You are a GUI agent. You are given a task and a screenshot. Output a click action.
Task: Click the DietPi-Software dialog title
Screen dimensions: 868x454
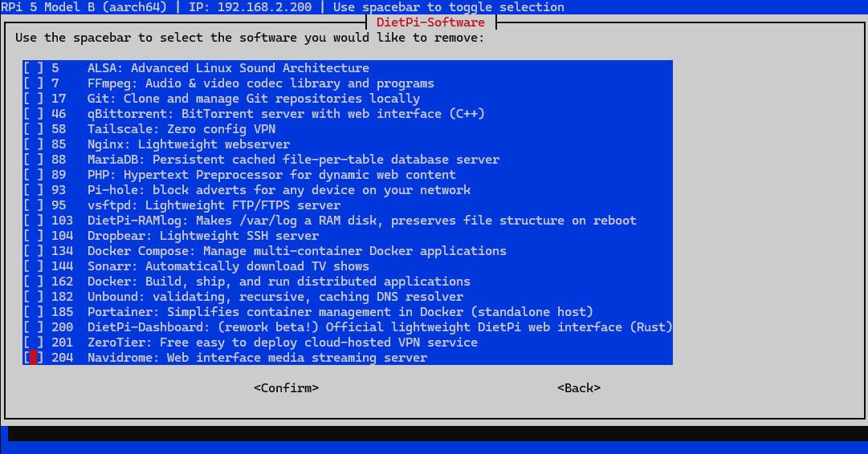(430, 22)
